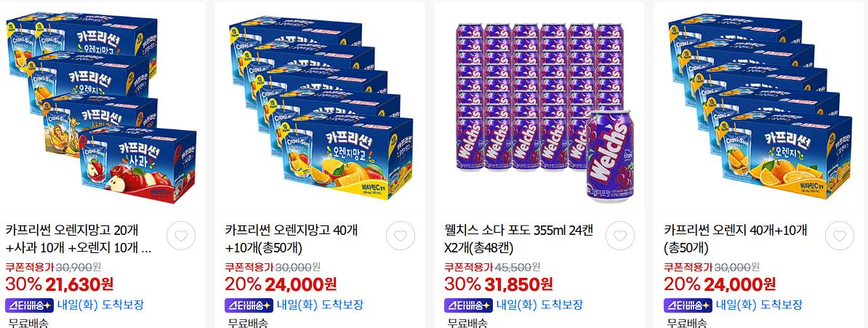Screen dimensions: 868x328
Task: Open the stacked 카프리썬 오렌지 boxes image
Action: pos(759,107)
